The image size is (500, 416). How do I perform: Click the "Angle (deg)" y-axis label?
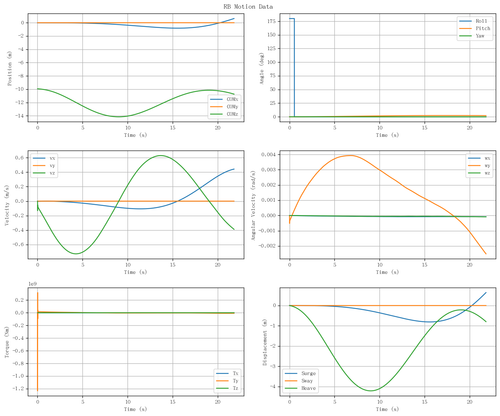262,68
